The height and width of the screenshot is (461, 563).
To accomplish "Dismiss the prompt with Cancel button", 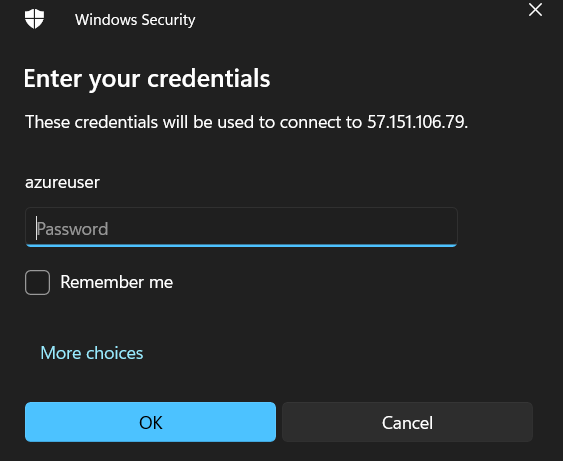I will (x=407, y=422).
